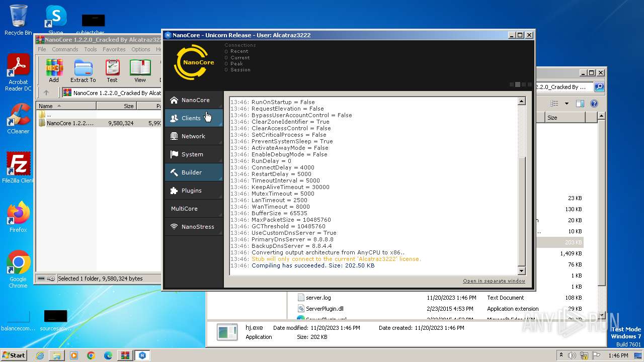Open Windows Media Player from taskbar

(74, 355)
